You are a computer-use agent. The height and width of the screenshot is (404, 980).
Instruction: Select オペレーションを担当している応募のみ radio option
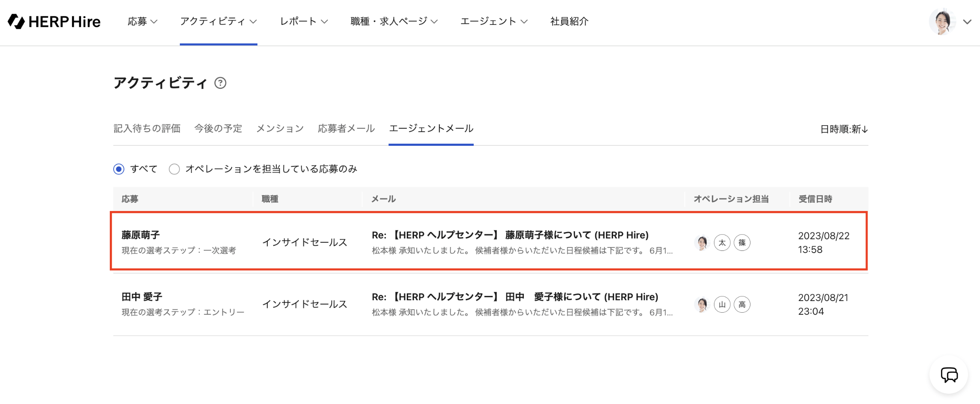point(174,169)
